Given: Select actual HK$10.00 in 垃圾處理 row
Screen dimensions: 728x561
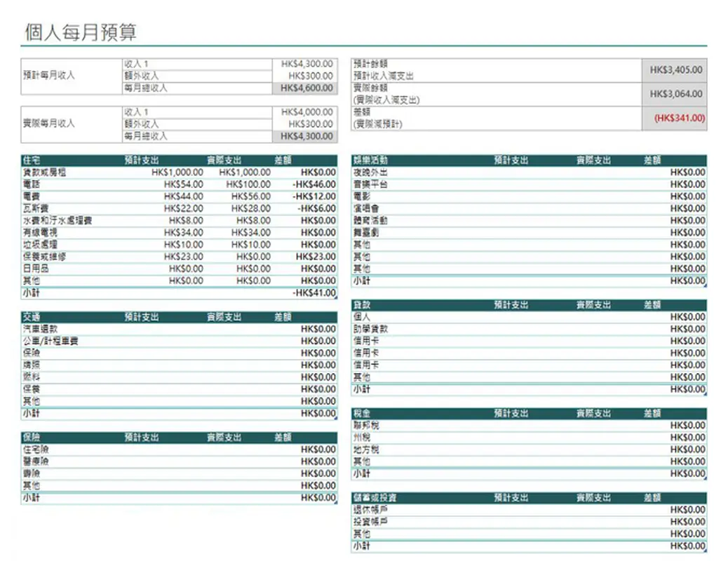Looking at the screenshot, I should pos(250,245).
